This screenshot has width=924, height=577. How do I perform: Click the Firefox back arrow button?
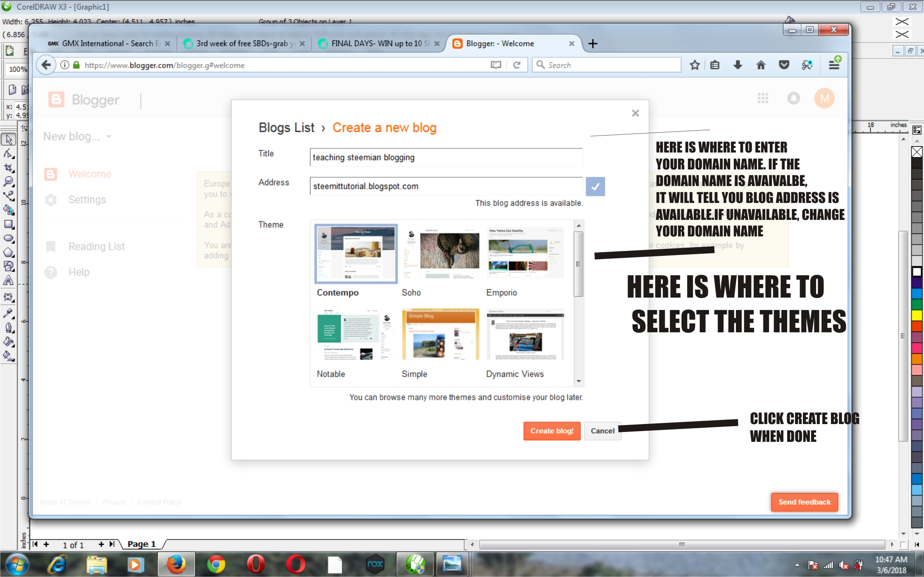46,65
